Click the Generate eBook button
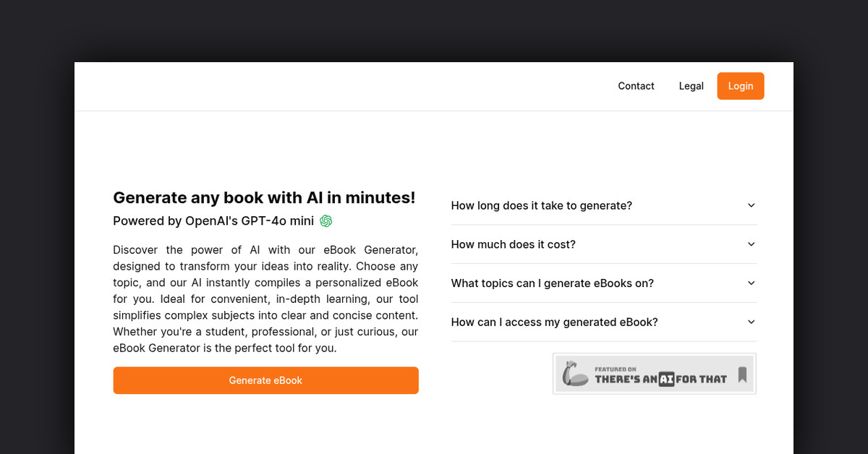 265,380
